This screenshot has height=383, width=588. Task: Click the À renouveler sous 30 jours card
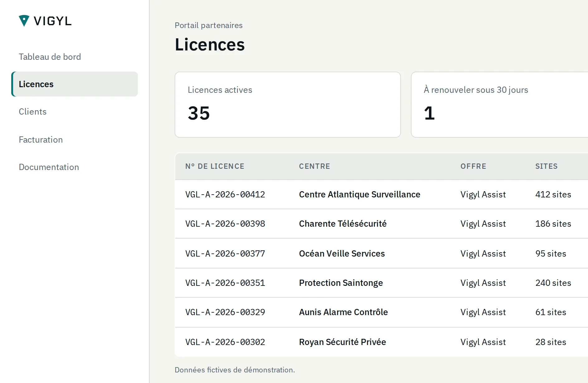coord(499,105)
